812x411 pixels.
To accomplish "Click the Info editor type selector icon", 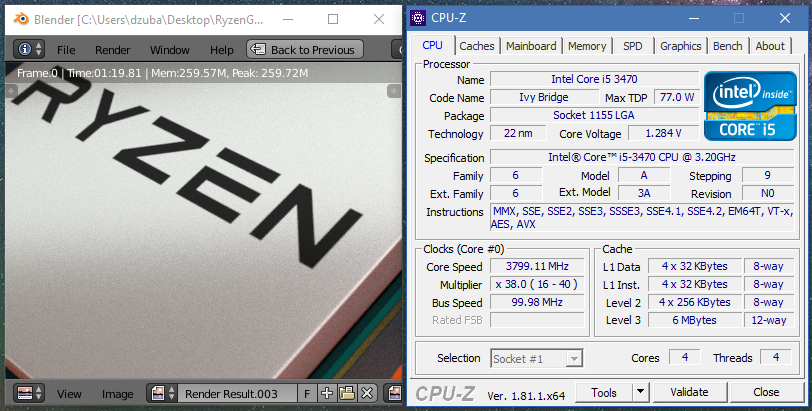I will click(x=28, y=49).
